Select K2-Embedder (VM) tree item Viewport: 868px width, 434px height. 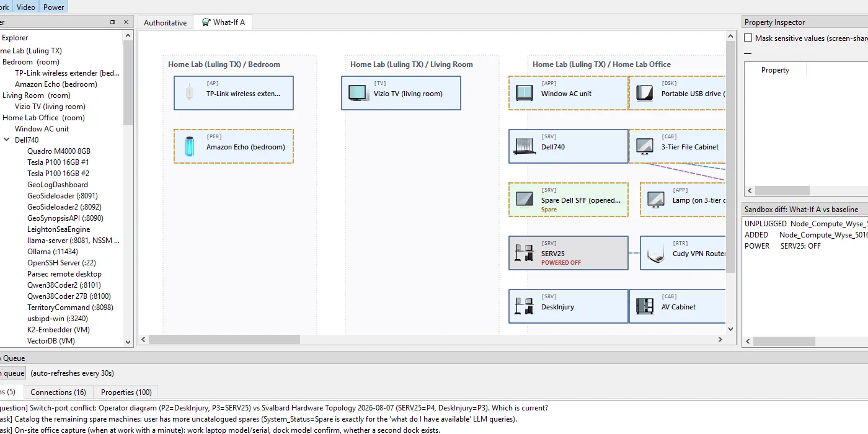coord(59,330)
